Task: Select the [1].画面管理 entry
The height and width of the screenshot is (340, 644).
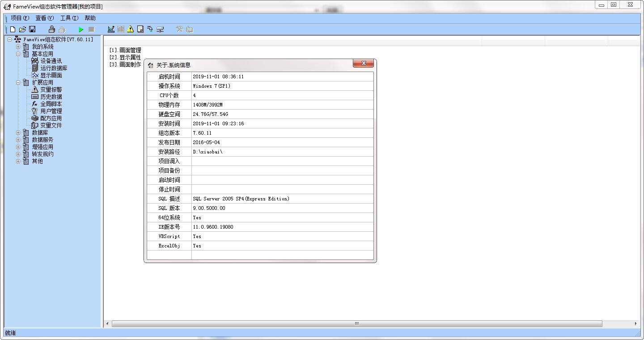Action: click(x=125, y=50)
